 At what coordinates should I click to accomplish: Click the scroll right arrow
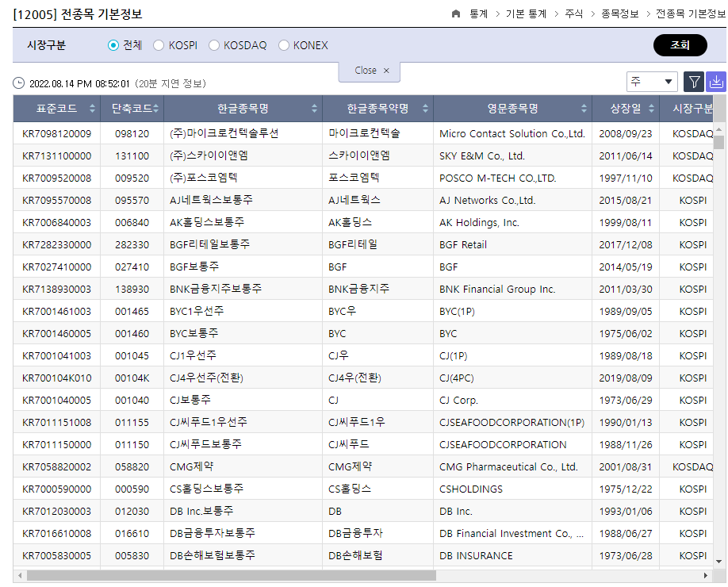coord(705,576)
